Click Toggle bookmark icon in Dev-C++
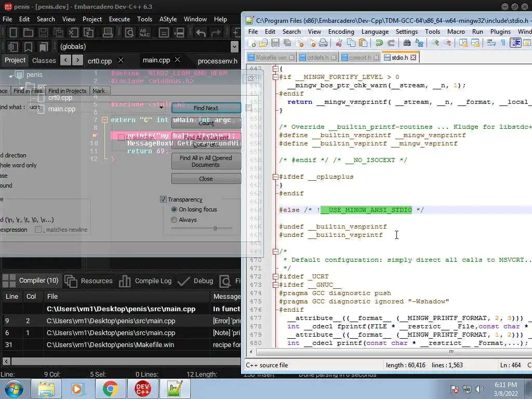Screen dimensions: 532x399 28,47
